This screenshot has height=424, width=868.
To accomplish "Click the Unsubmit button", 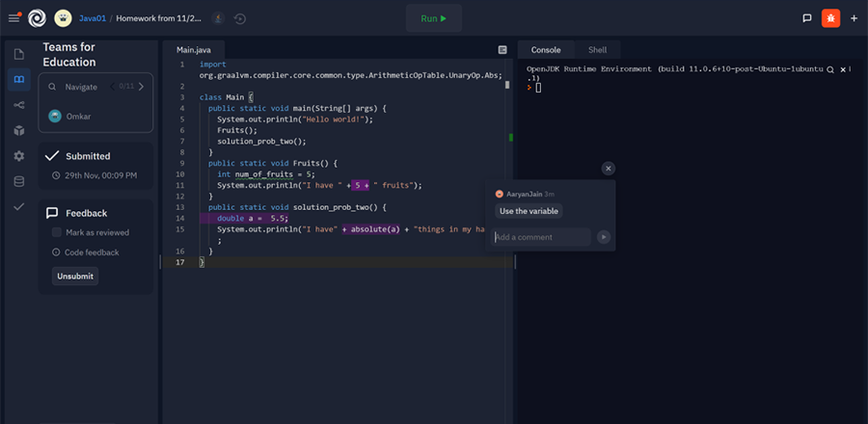I will pyautogui.click(x=74, y=277).
